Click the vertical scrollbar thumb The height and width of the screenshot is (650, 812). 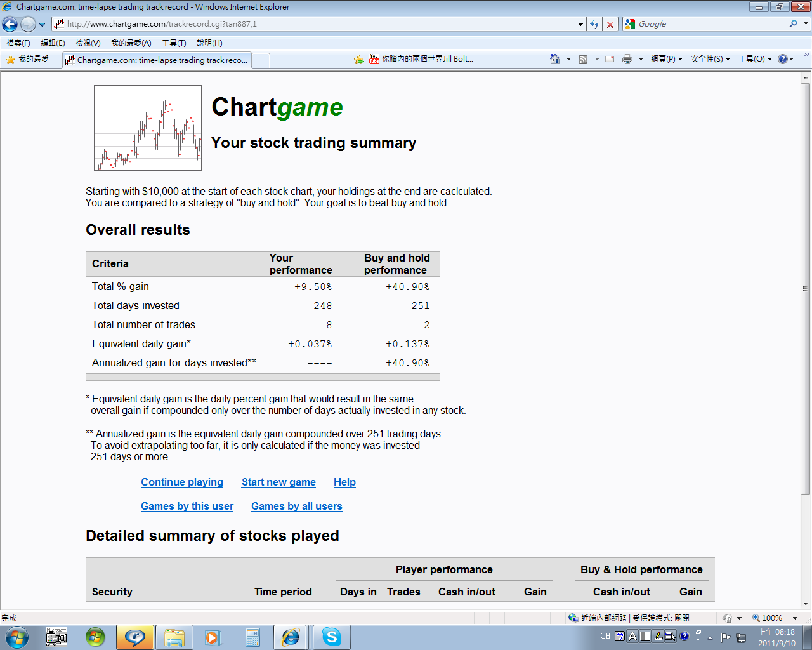tap(806, 289)
